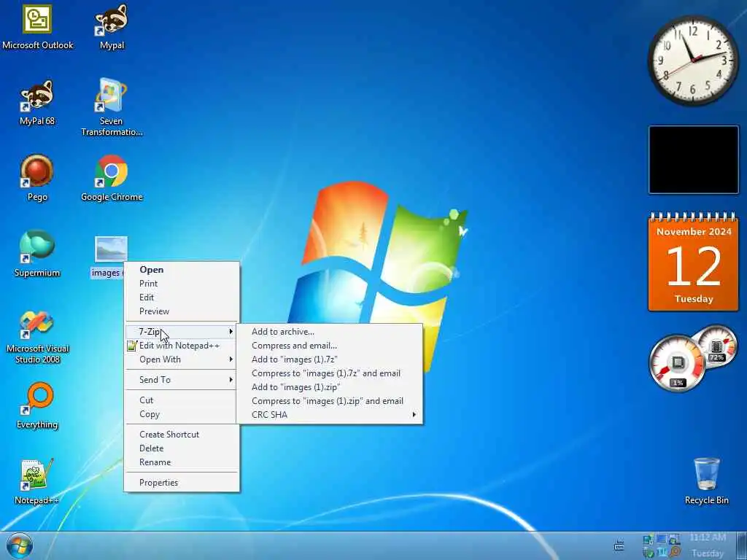Select Add to archive... in 7-Zip submenu

pos(329,332)
